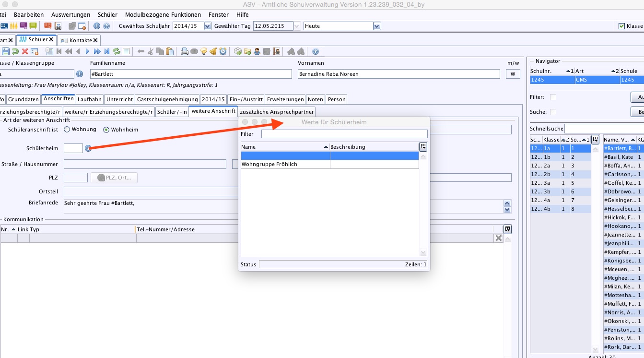The width and height of the screenshot is (644, 358).
Task: Open the Gewähltes Schuljahr dropdown
Action: 208,26
